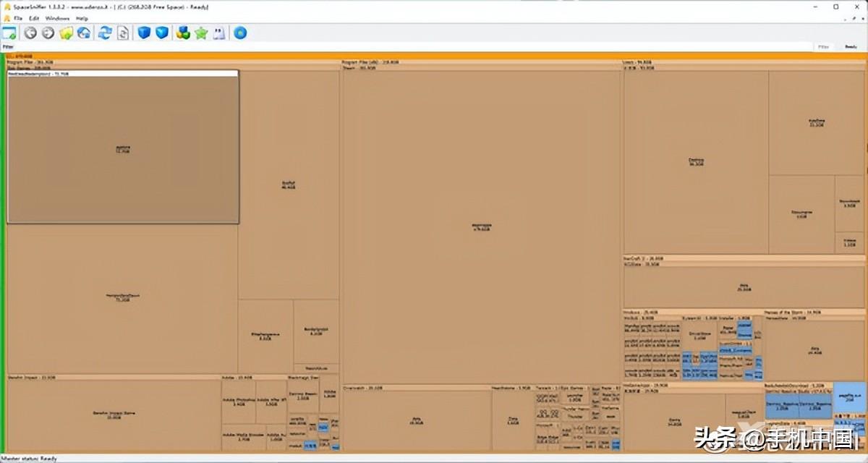The width and height of the screenshot is (868, 463).
Task: Toggle free space display star icon
Action: (201, 33)
